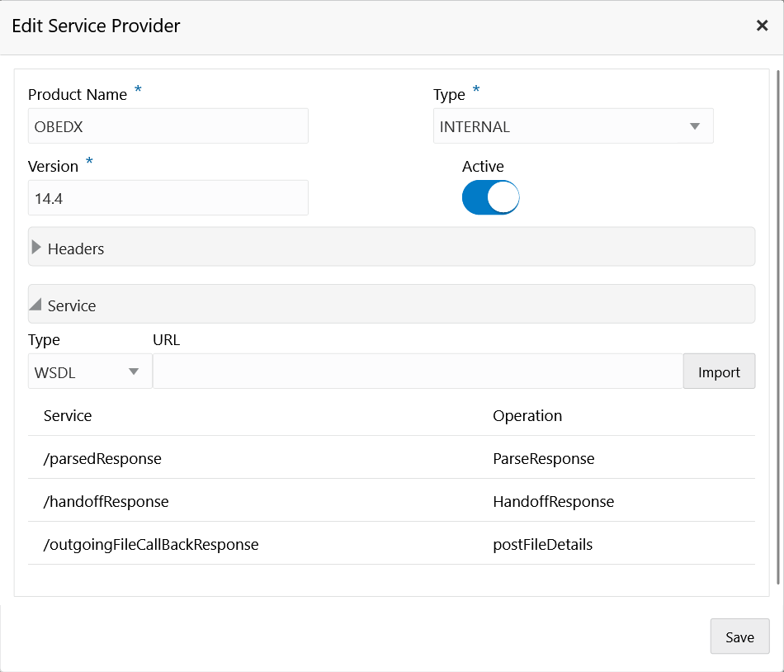The image size is (784, 672).
Task: Select the /parsedResponse service row
Action: [x=102, y=458]
